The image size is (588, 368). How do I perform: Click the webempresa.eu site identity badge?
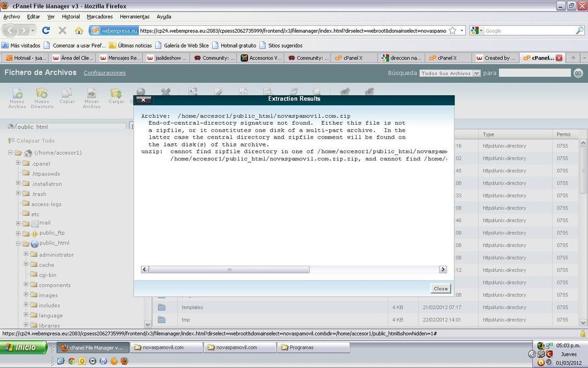114,31
